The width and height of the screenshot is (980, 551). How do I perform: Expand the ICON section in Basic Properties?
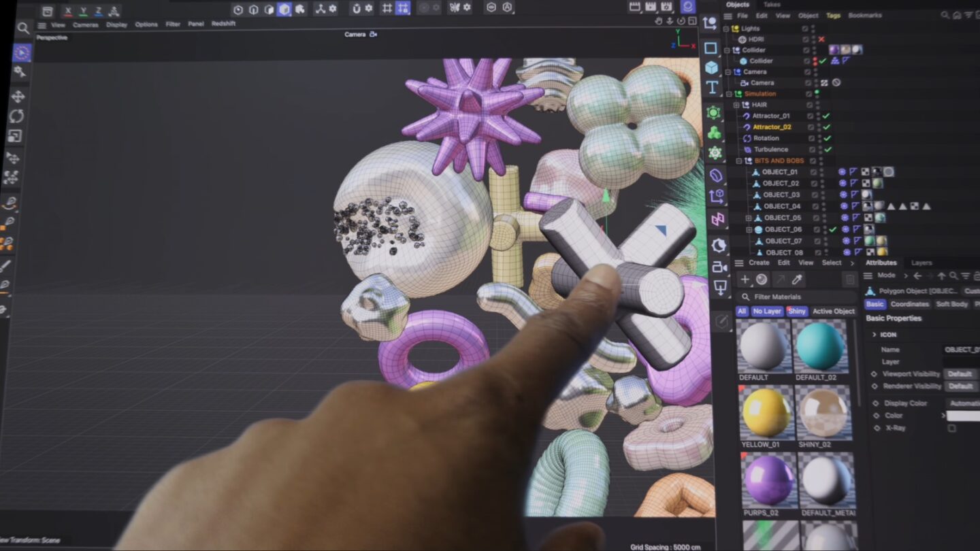[875, 335]
